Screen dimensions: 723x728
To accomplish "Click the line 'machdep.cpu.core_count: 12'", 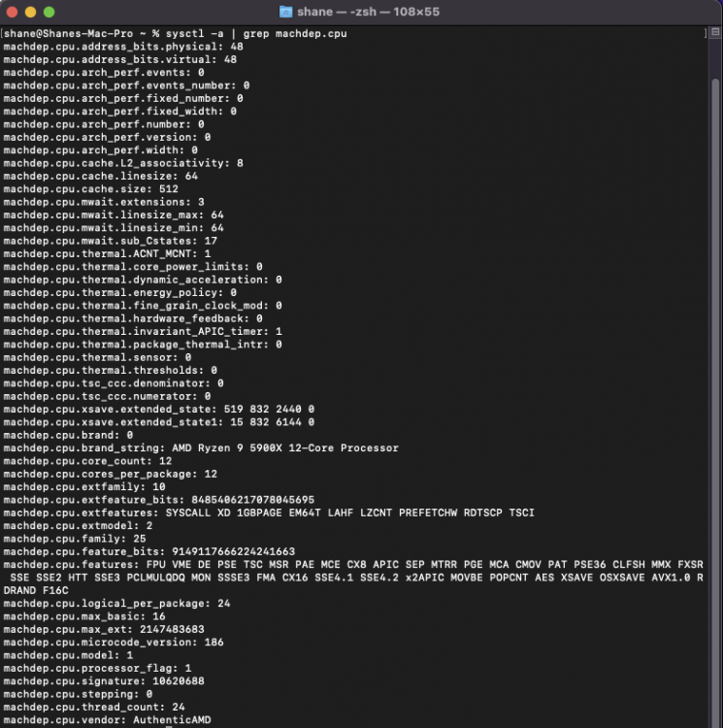I will 87,462.
